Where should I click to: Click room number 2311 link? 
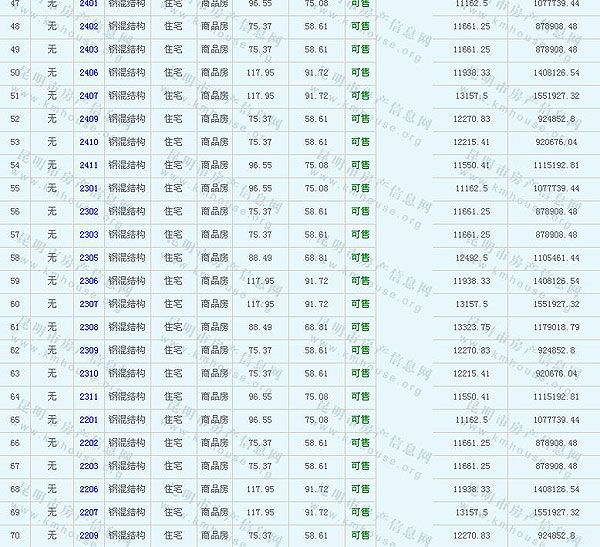[x=89, y=396]
